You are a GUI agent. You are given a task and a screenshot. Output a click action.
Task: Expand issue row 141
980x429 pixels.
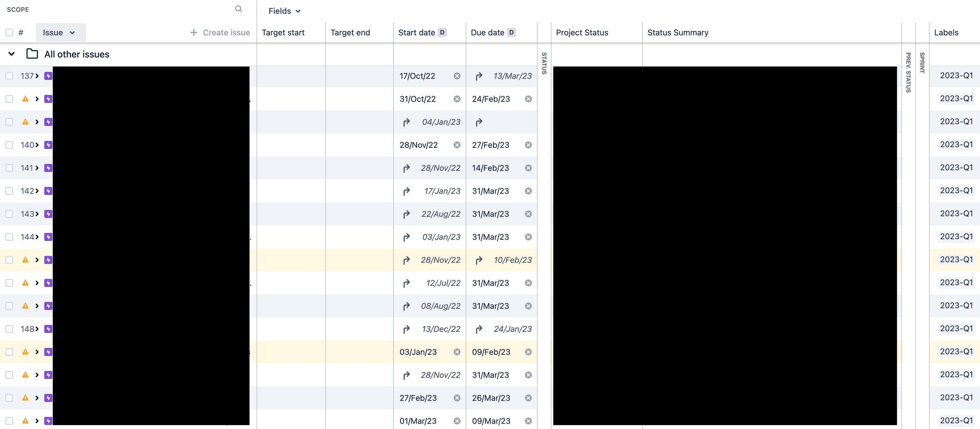tap(37, 168)
